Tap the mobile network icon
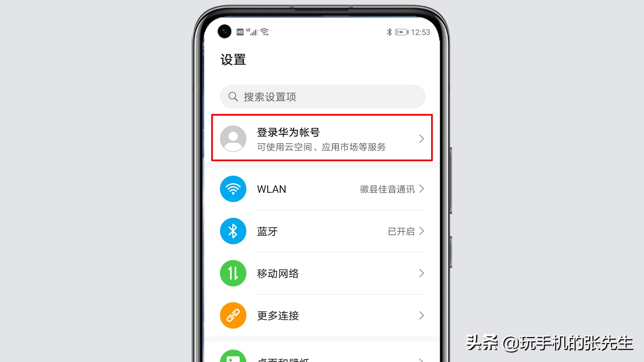 click(233, 273)
